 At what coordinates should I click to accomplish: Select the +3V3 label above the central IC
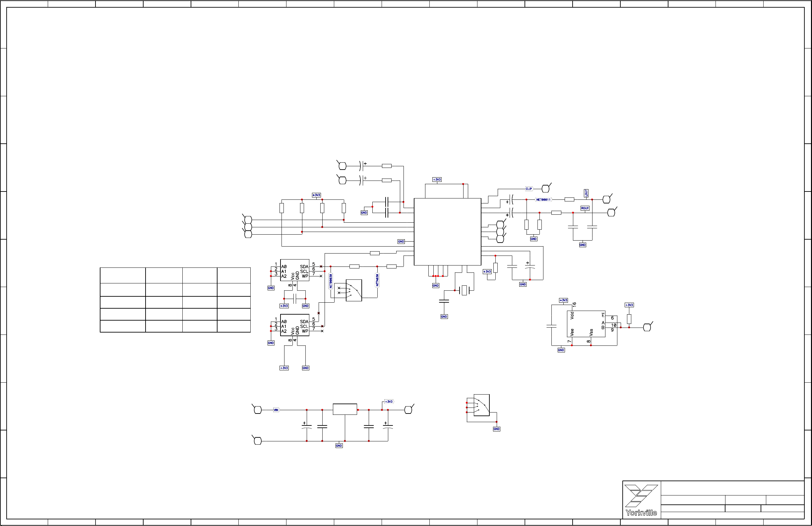tap(437, 180)
